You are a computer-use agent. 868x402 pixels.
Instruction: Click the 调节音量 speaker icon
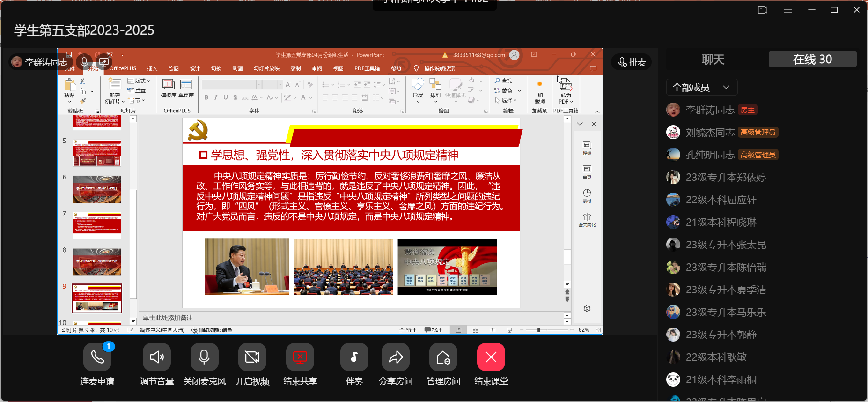click(x=157, y=357)
